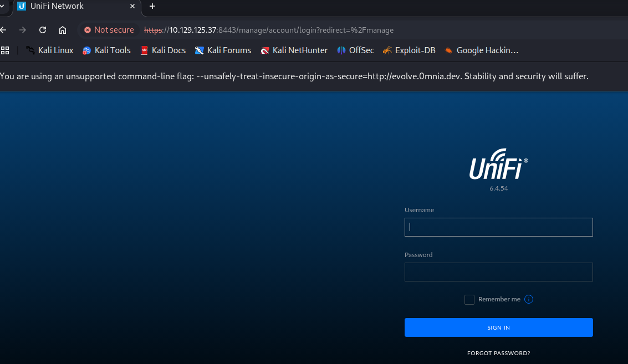
Task: Open the Kali Linux bookmark
Action: pyautogui.click(x=50, y=50)
